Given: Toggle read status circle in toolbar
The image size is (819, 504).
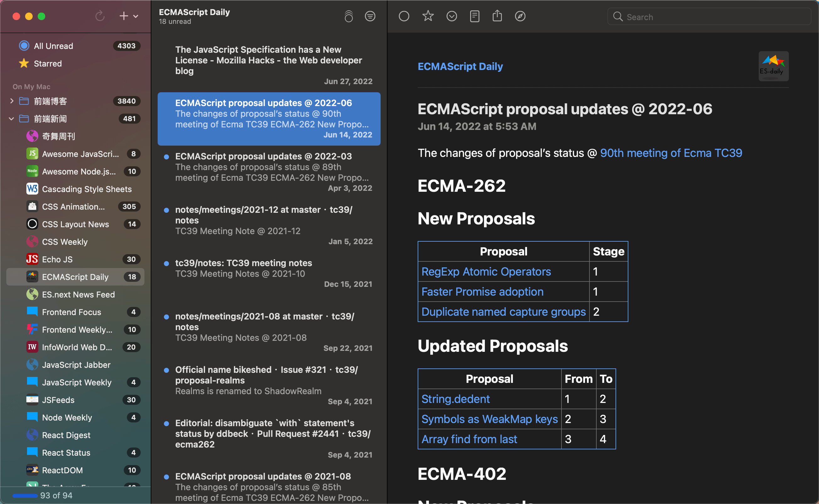Looking at the screenshot, I should 404,16.
